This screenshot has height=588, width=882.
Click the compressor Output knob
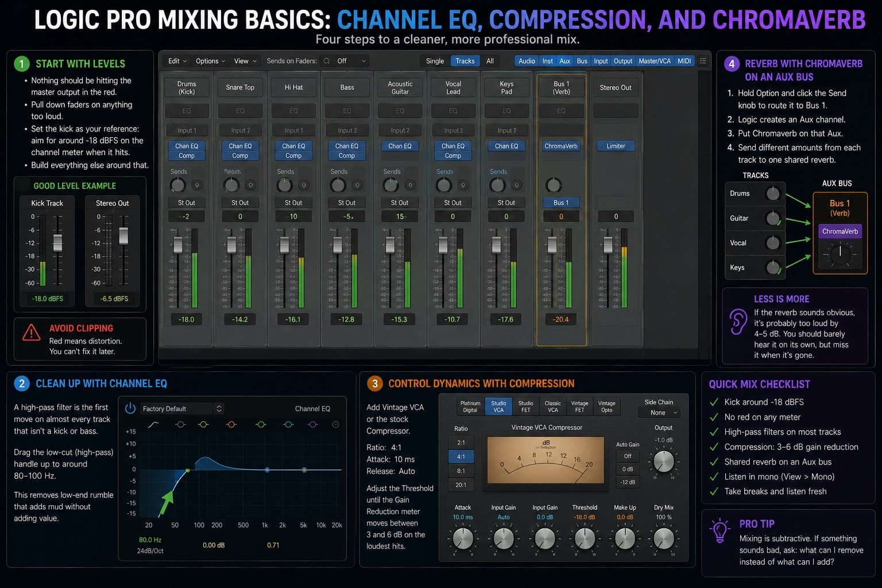664,462
